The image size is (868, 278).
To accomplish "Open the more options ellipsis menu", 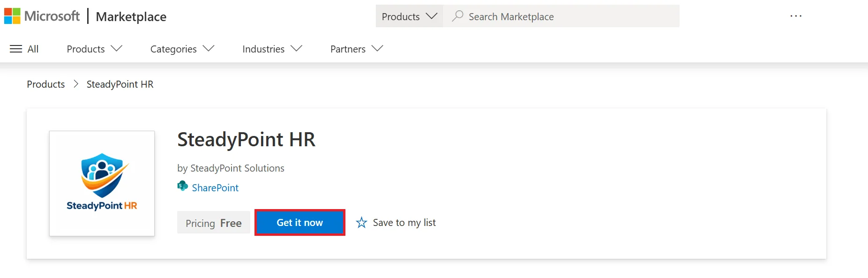I will (796, 16).
